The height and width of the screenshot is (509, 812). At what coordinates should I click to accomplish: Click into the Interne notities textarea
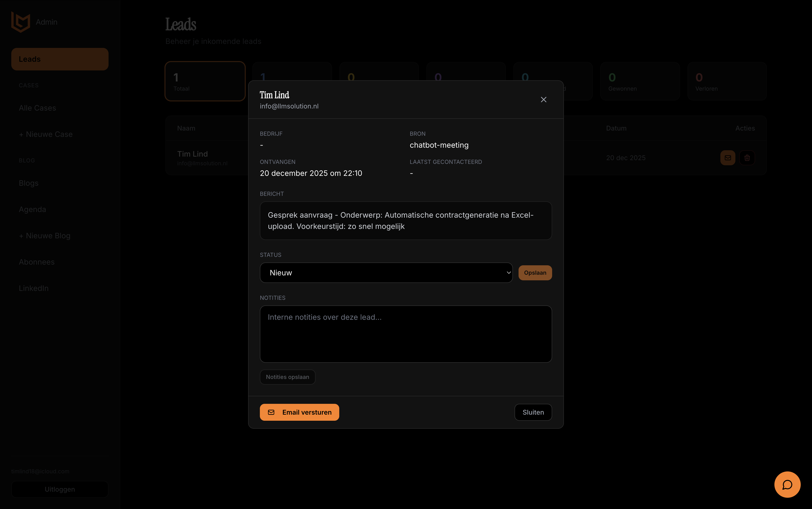(406, 334)
